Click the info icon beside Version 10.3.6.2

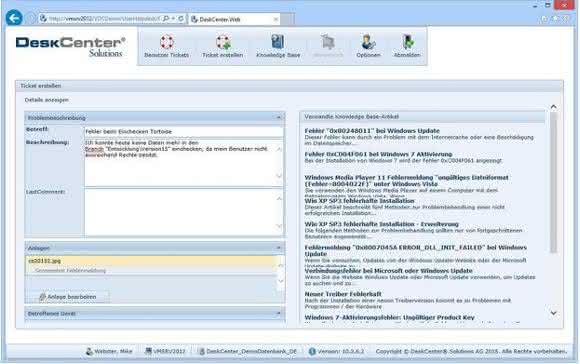pyautogui.click(x=312, y=351)
